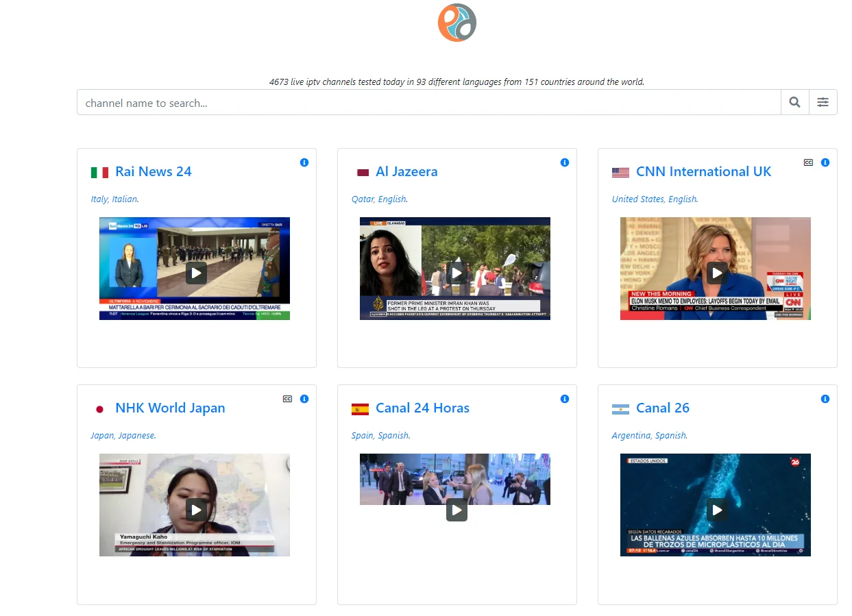This screenshot has width=852, height=616.
Task: Open info icon for Rai News 24
Action: [304, 162]
